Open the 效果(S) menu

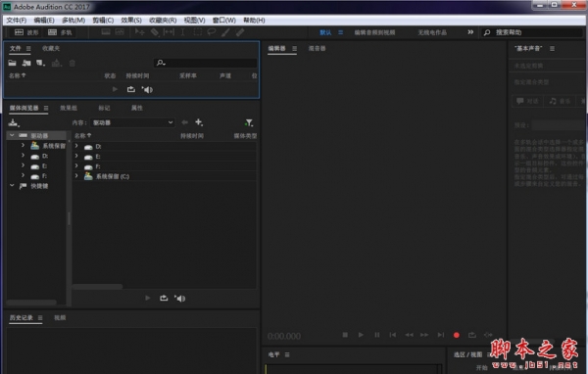[131, 20]
